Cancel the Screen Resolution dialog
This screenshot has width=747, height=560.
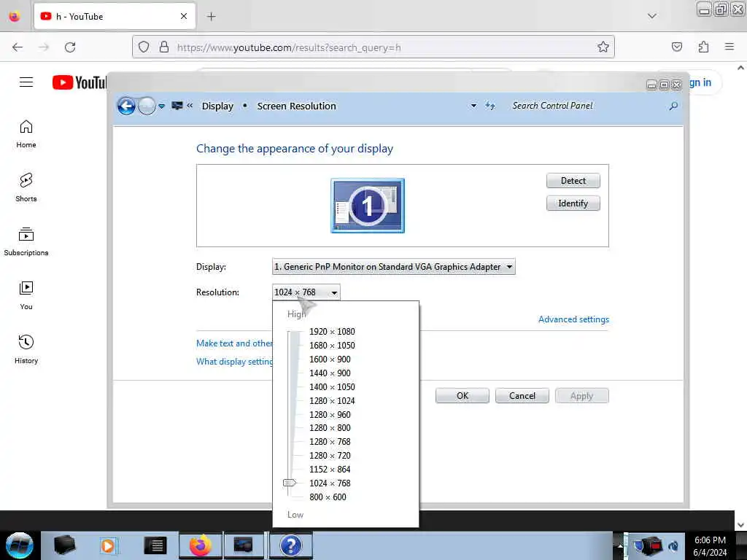point(522,396)
